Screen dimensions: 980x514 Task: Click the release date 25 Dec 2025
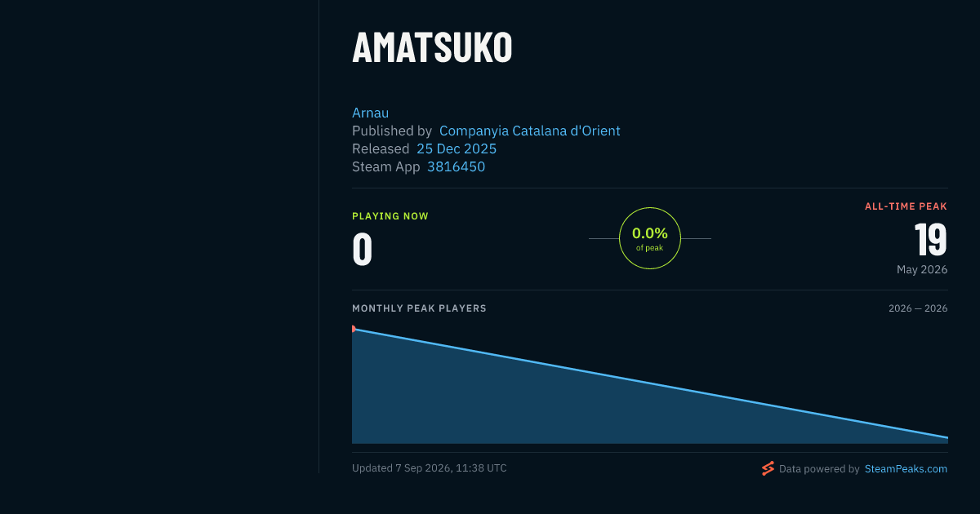coord(457,148)
